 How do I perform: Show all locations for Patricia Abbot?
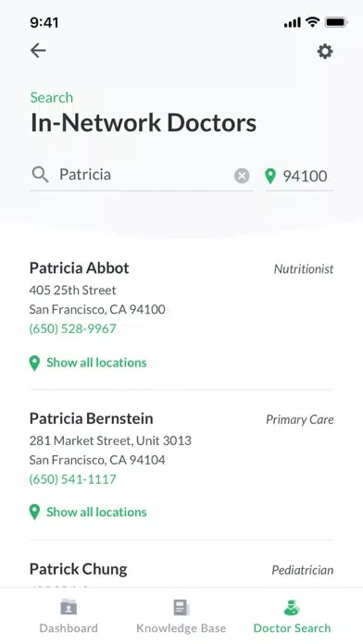(96, 363)
